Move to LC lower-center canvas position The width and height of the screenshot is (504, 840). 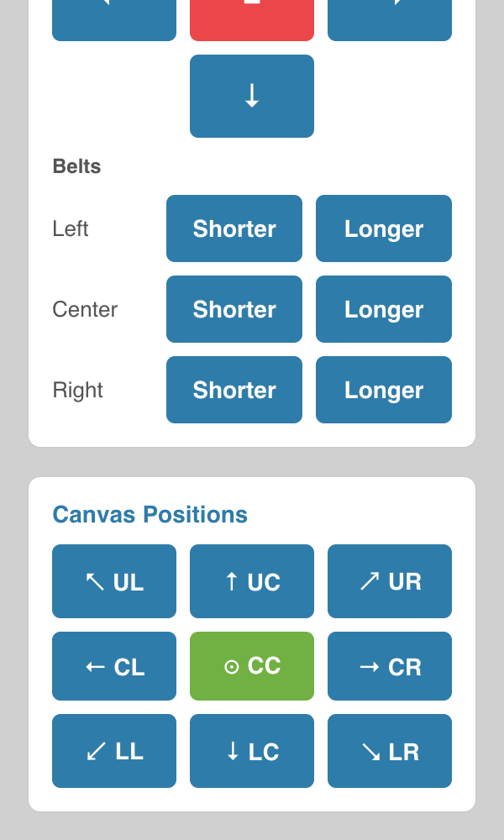click(252, 751)
